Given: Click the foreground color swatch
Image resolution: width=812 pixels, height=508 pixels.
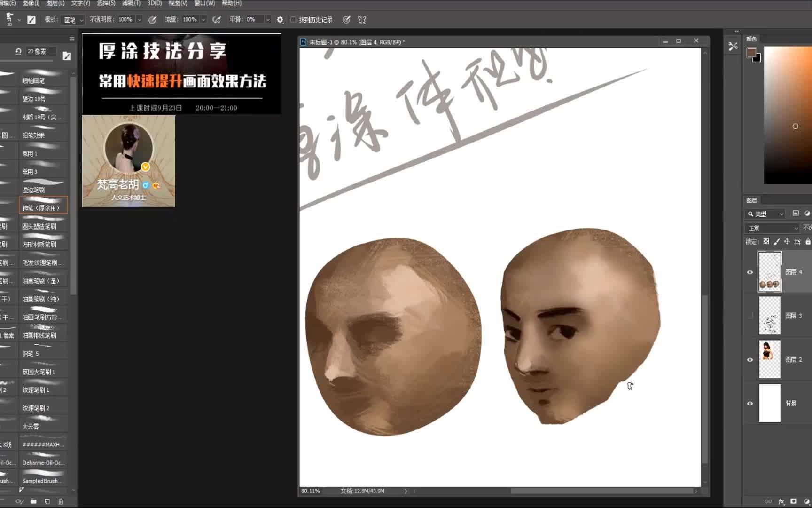Looking at the screenshot, I should 751,53.
